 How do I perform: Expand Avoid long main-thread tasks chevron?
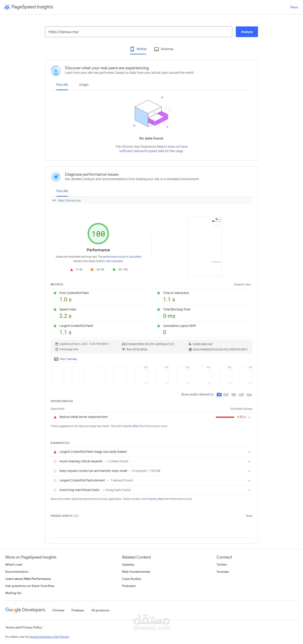(249, 490)
